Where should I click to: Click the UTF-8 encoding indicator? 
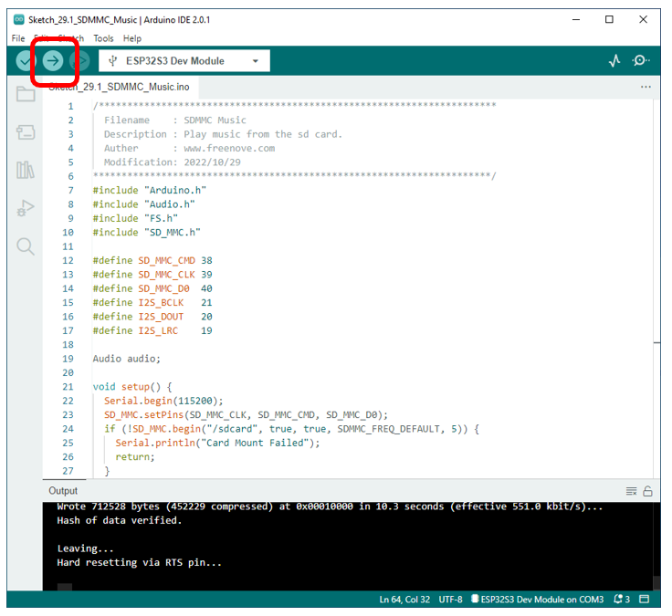coord(450,599)
